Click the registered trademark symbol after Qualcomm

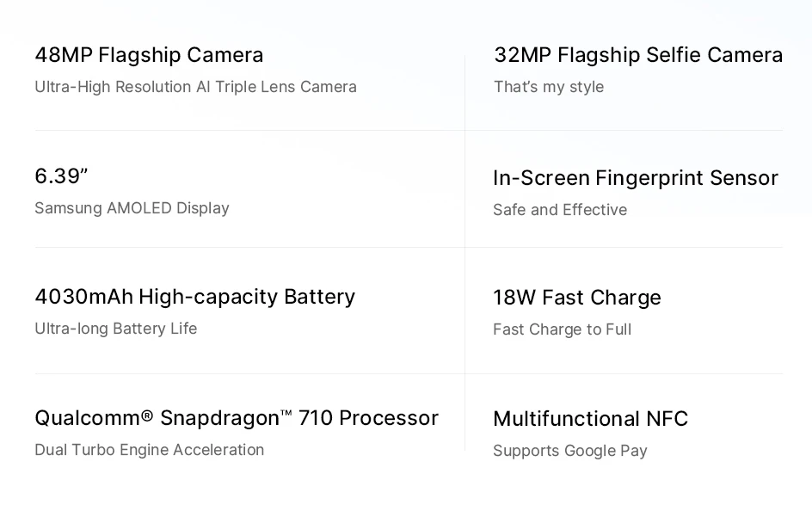(x=146, y=416)
